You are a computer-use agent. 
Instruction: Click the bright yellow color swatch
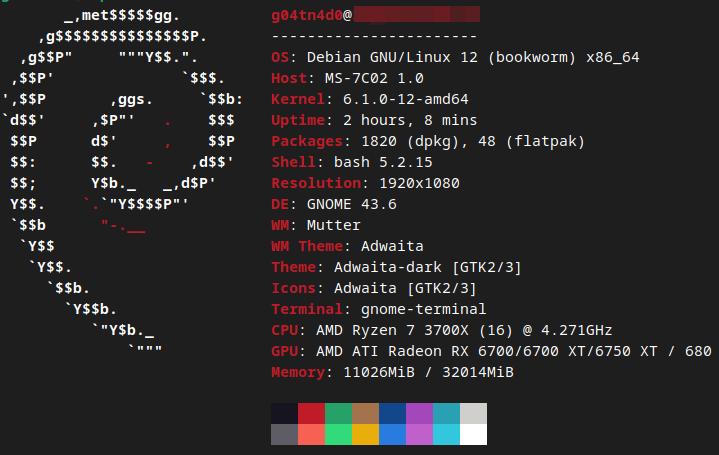tap(365, 434)
